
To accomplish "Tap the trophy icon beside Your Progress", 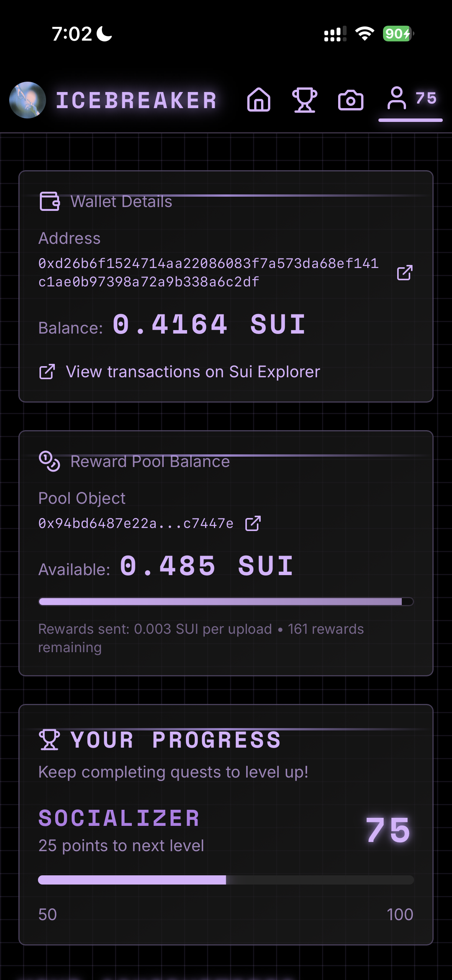I will coord(49,740).
